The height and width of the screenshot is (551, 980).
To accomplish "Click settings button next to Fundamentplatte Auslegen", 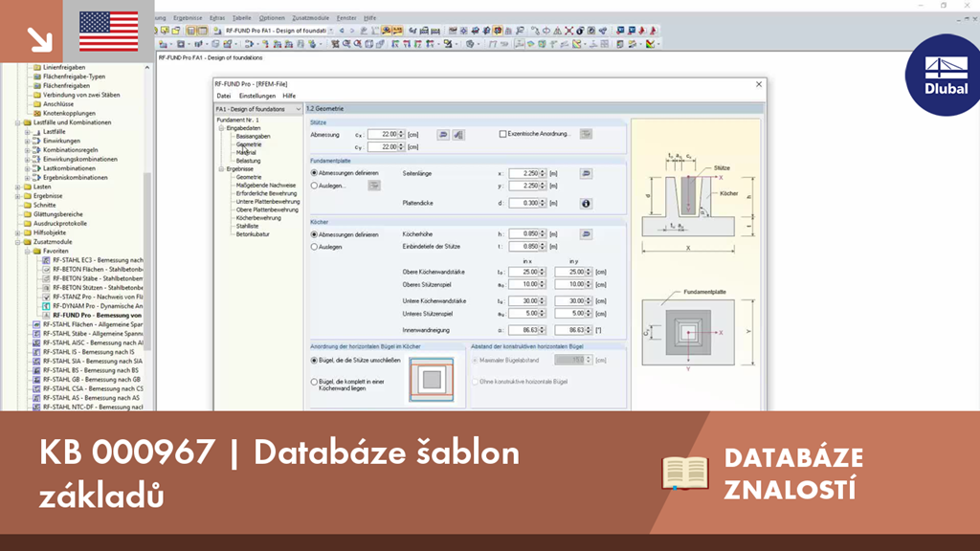I will pos(374,186).
